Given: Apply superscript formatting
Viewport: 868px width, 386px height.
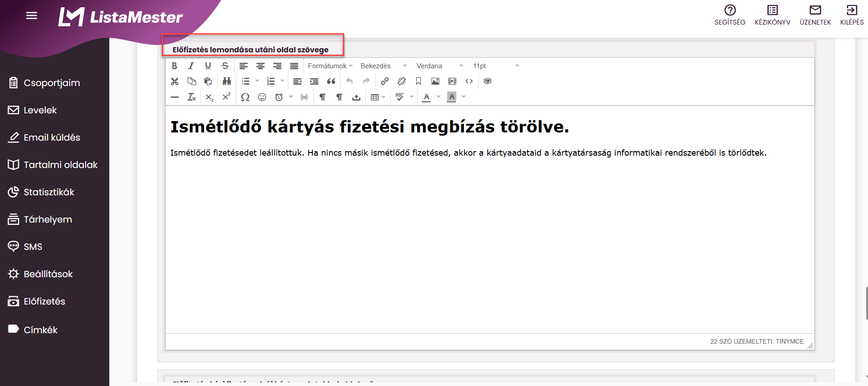Looking at the screenshot, I should pyautogui.click(x=226, y=97).
